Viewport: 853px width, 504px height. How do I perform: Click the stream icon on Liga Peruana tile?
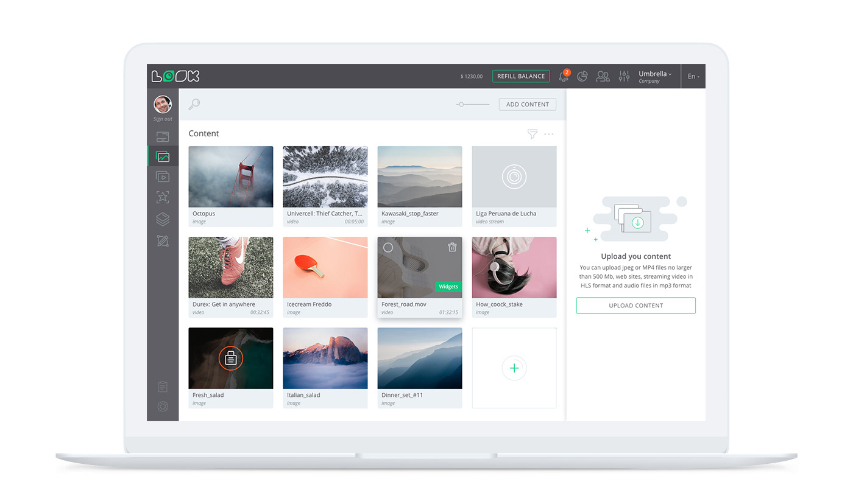point(514,177)
